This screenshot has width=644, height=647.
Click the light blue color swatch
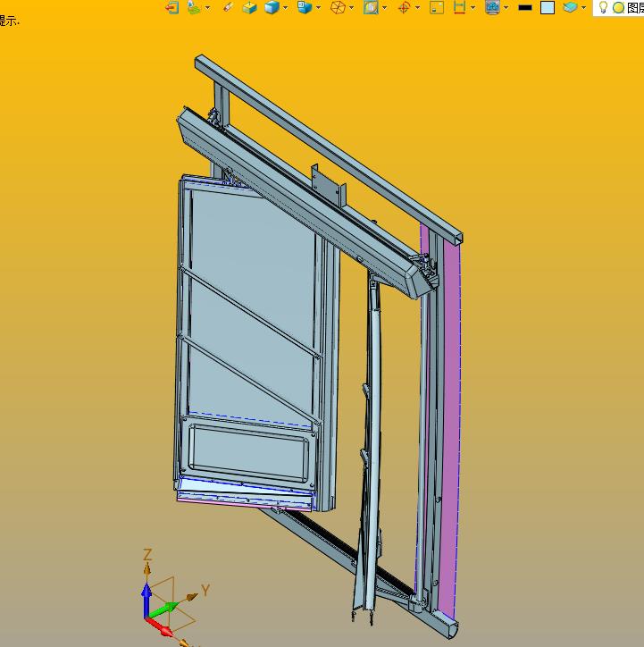pos(548,7)
